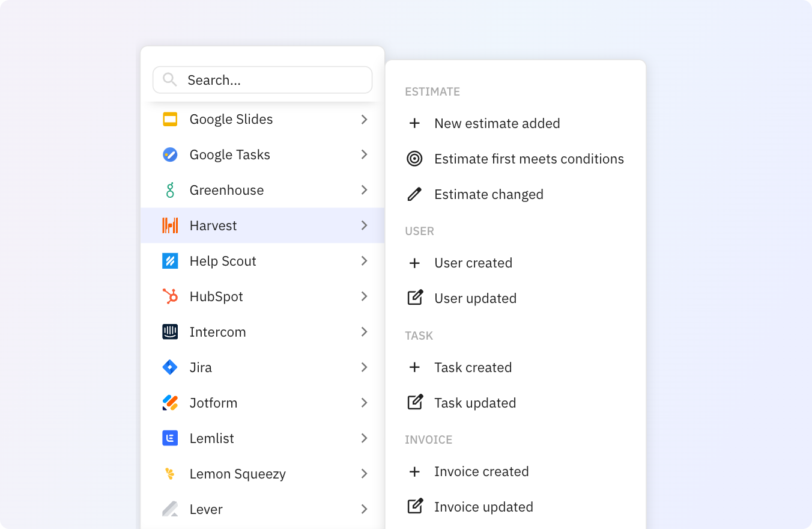Click edit icon beside Task updated
Viewport: 812px width, 529px height.
(415, 402)
